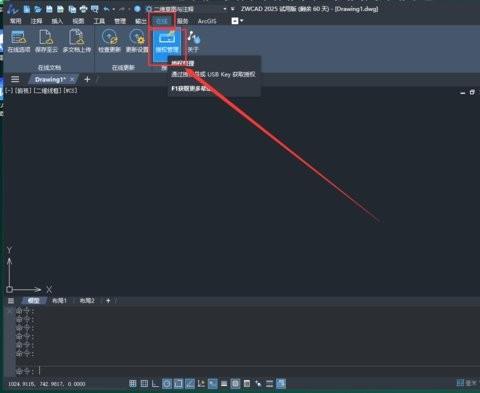Image resolution: width=480 pixels, height=393 pixels.
Task: Toggle grid display in the status bar
Action: pos(133,383)
